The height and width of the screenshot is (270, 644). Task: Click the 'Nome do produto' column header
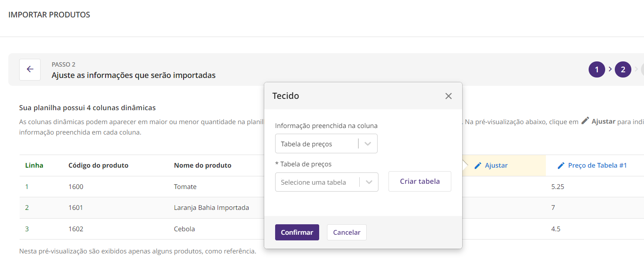click(x=202, y=165)
